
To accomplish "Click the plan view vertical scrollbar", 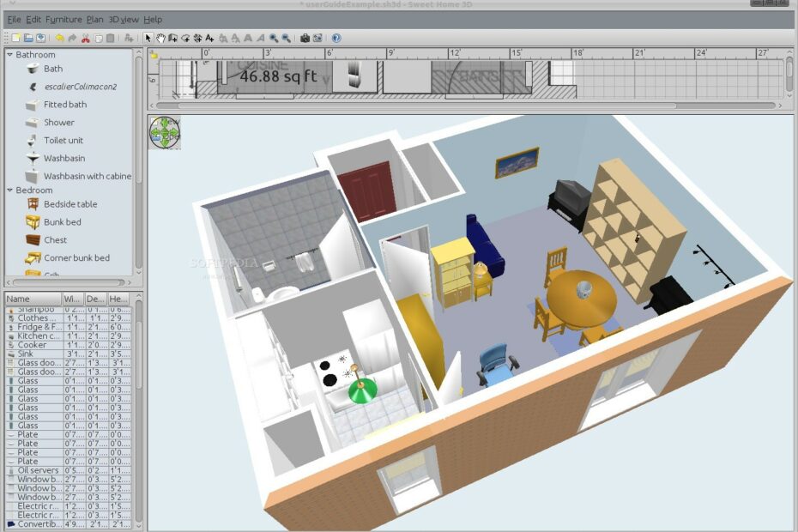I will point(789,74).
